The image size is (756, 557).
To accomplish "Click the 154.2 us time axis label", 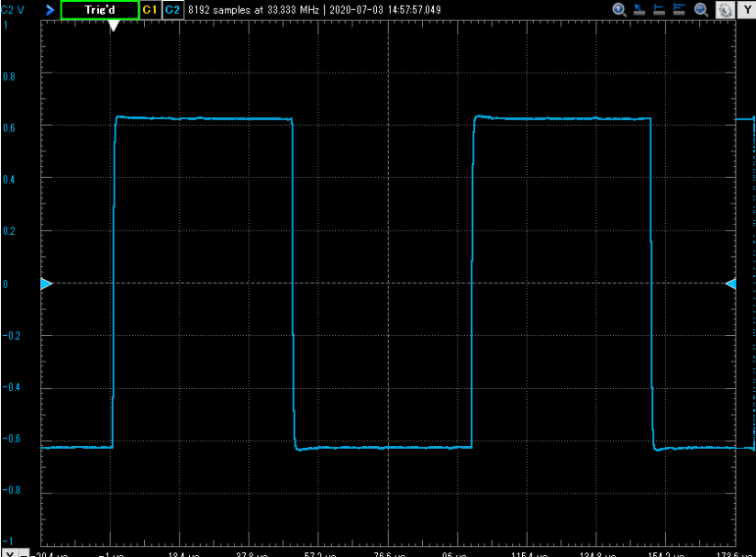I will tap(666, 554).
